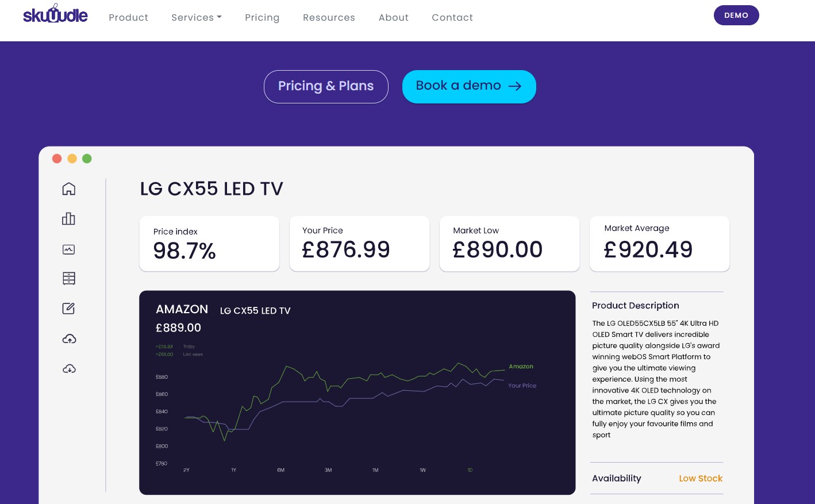Screen dimensions: 815x504
Task: Select the edit/compose icon in the sidebar
Action: coord(68,308)
